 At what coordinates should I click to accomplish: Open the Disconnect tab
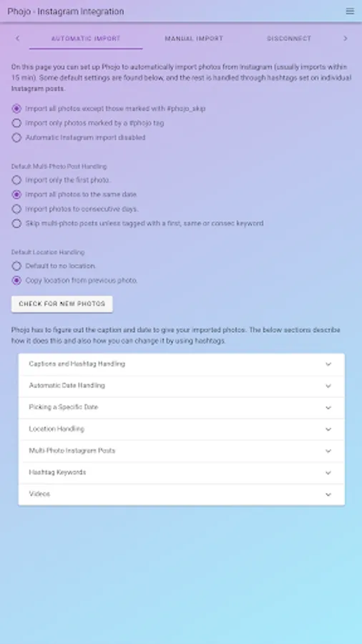(289, 39)
